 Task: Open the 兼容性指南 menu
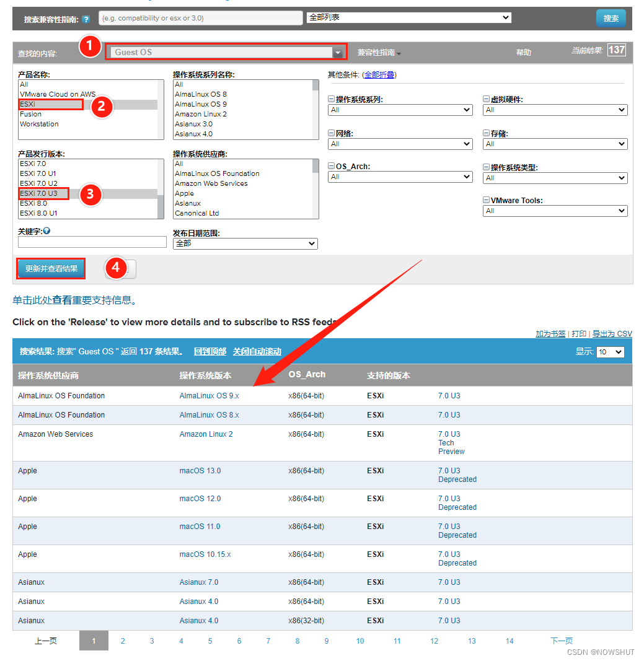point(379,53)
